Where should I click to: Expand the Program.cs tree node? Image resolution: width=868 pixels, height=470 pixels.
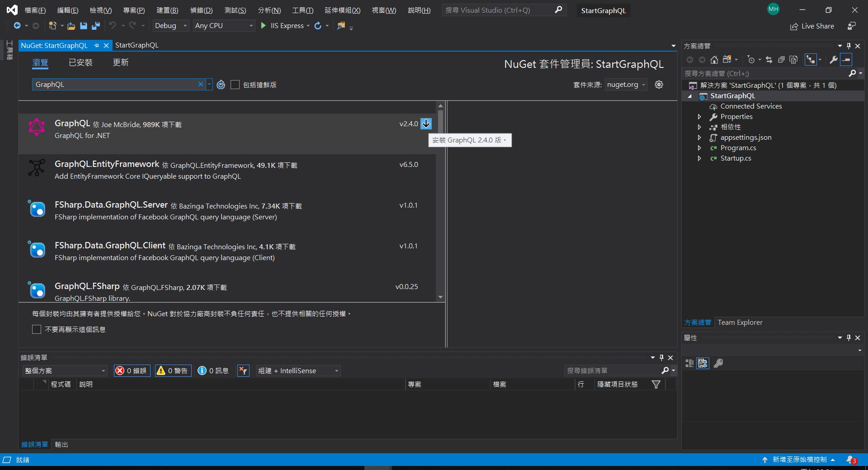point(699,148)
